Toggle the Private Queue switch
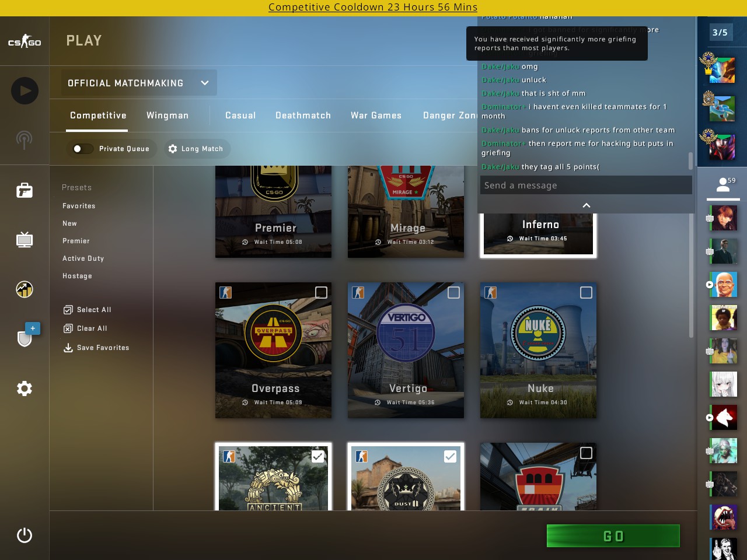 (x=82, y=149)
